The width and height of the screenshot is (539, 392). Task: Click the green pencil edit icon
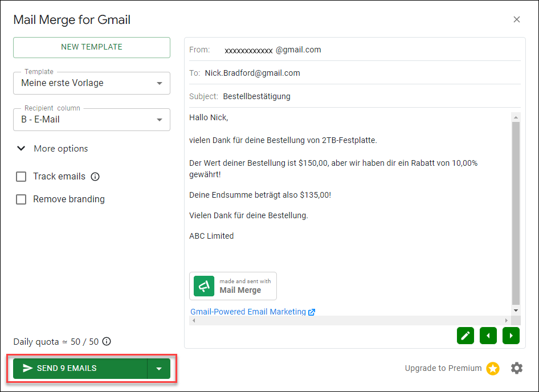(465, 336)
